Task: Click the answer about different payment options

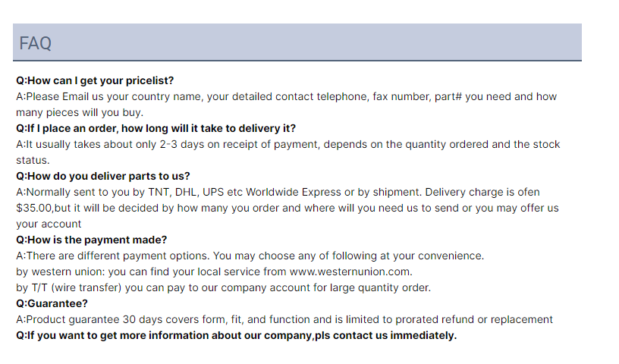Action: coord(250,256)
